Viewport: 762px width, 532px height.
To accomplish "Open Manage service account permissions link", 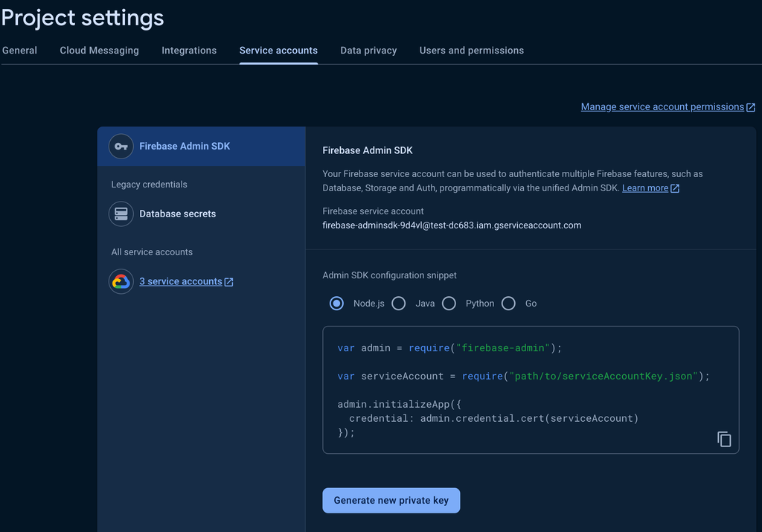I will (x=662, y=107).
